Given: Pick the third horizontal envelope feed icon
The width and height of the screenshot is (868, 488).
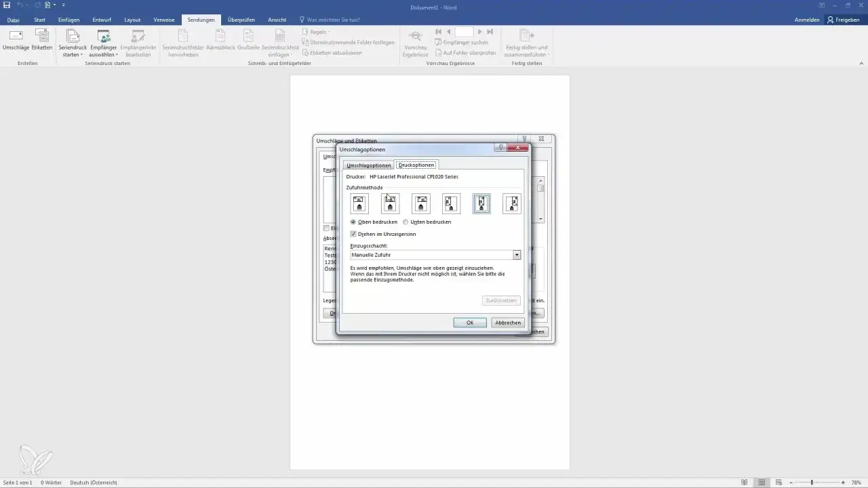Looking at the screenshot, I should 421,203.
